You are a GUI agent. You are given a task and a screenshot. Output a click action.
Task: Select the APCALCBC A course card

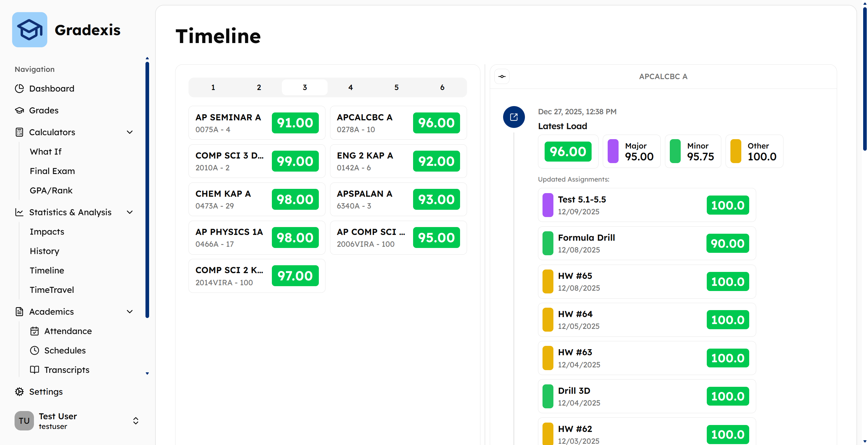398,123
